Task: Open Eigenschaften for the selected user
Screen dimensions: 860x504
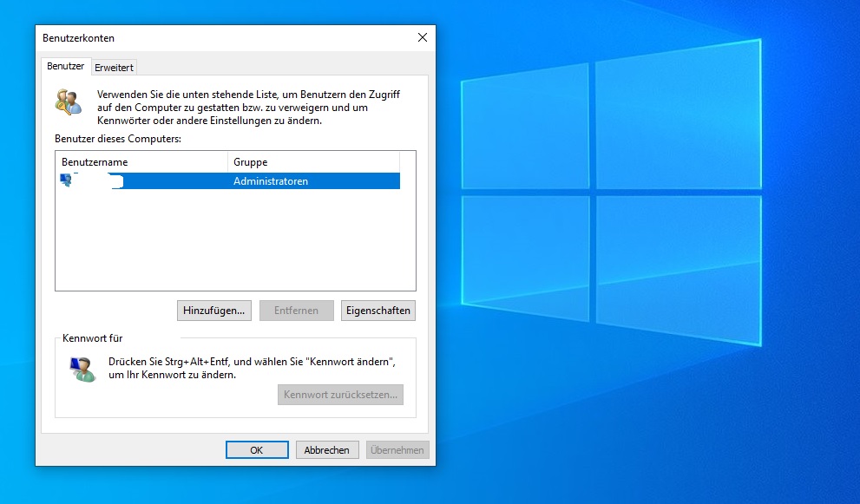Action: [x=377, y=311]
